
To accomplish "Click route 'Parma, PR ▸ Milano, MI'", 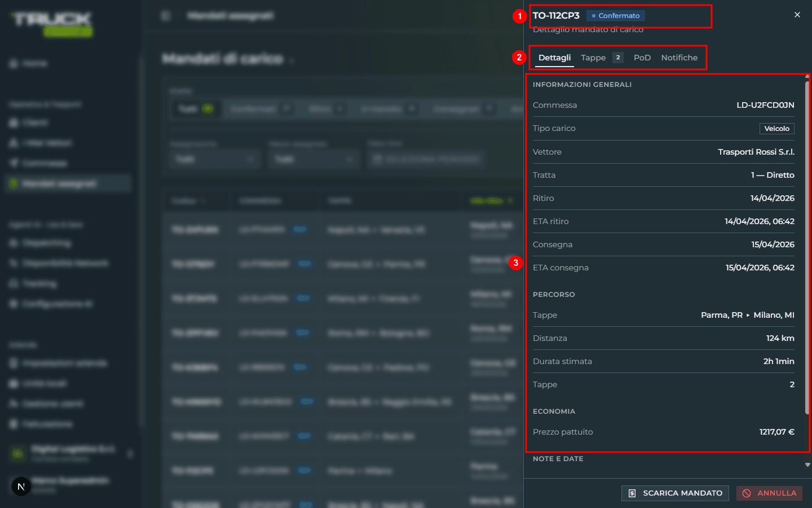I will tap(748, 315).
